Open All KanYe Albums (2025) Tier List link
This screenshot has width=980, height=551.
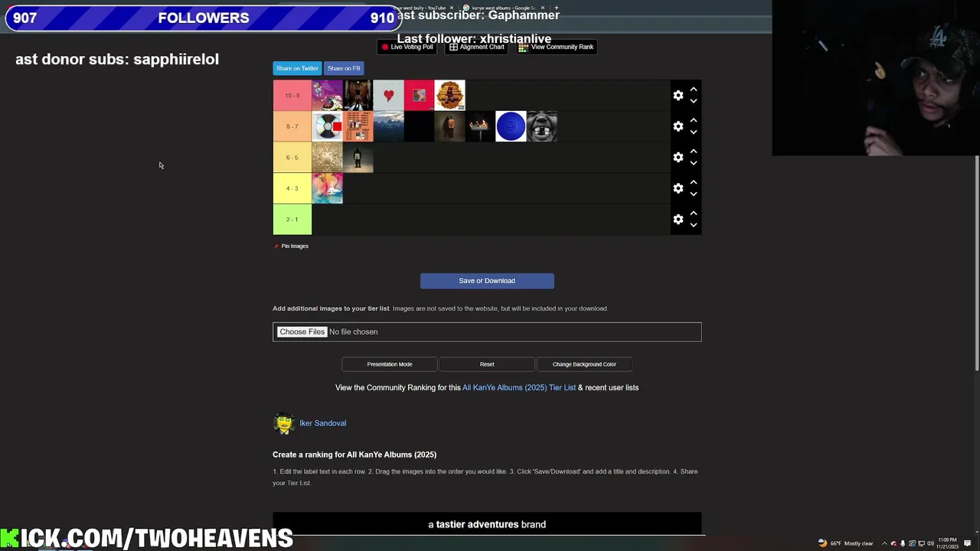click(x=519, y=387)
